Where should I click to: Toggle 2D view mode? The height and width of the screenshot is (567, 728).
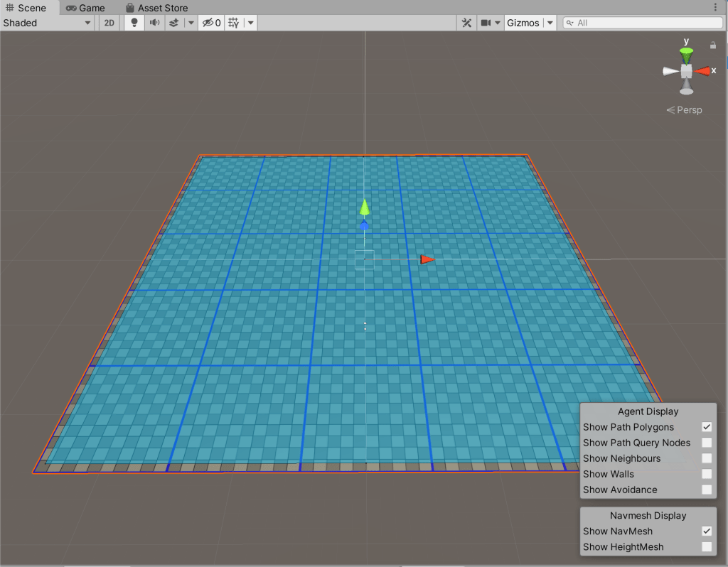[108, 22]
